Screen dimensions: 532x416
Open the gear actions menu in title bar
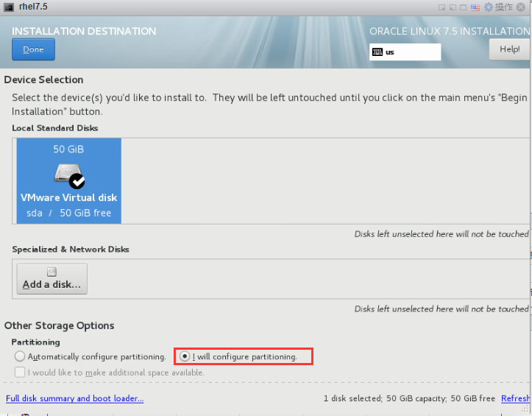click(489, 7)
